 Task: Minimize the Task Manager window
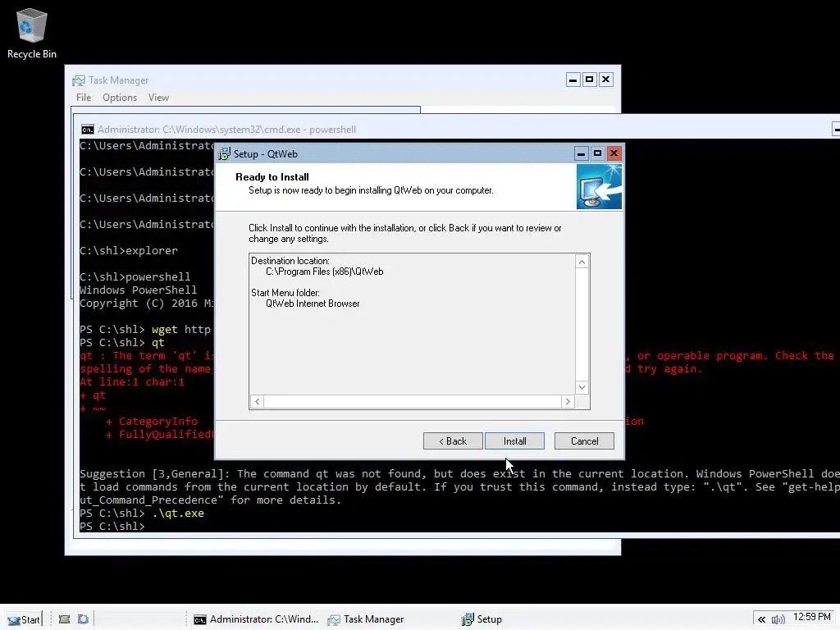click(x=573, y=80)
